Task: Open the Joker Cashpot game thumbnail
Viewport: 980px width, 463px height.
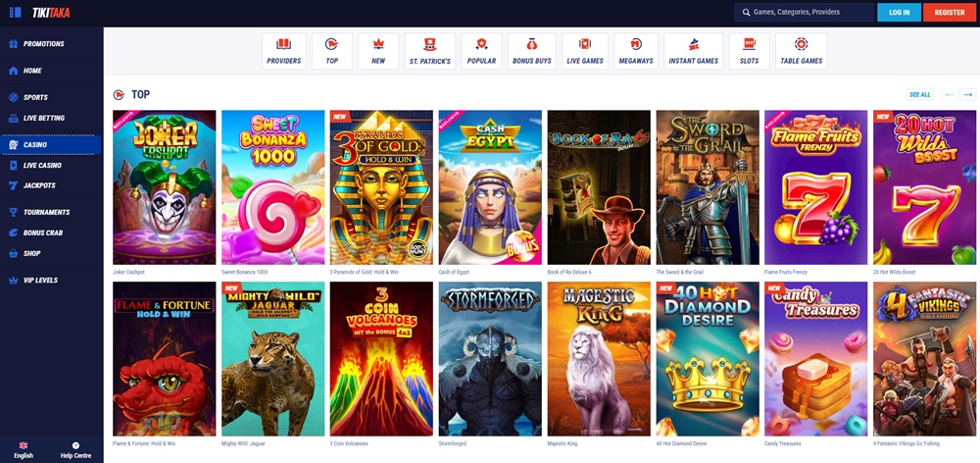Action: (x=165, y=187)
